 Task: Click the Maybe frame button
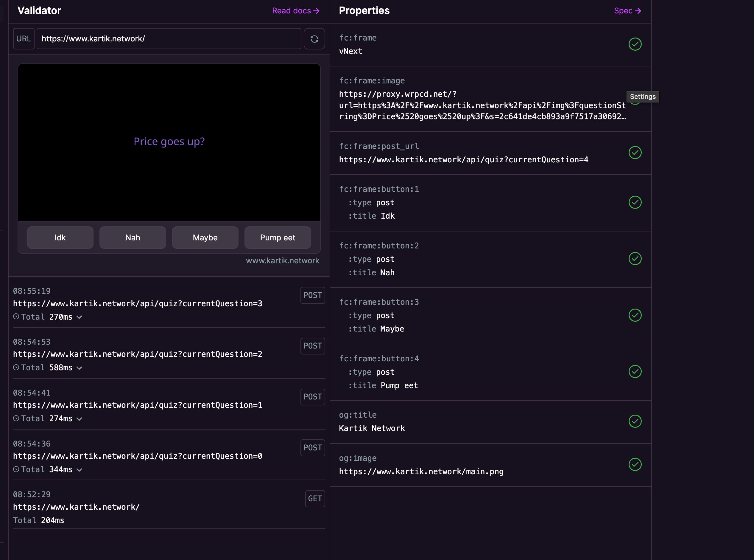205,238
